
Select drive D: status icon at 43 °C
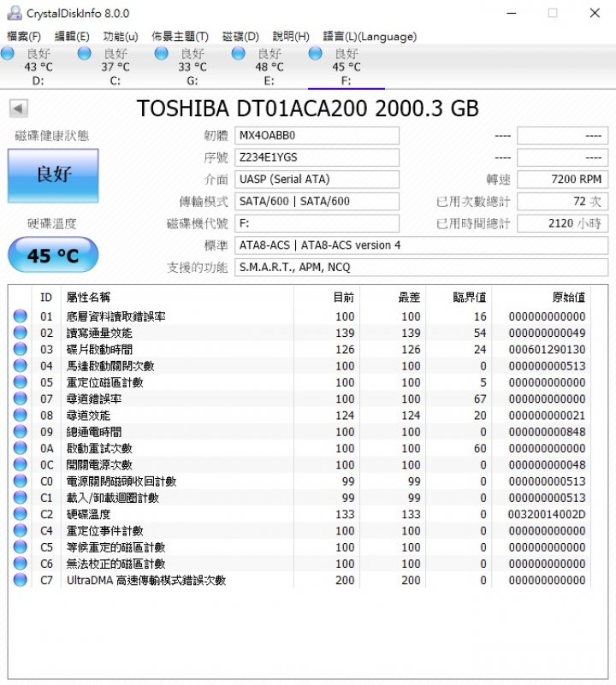tap(8, 53)
